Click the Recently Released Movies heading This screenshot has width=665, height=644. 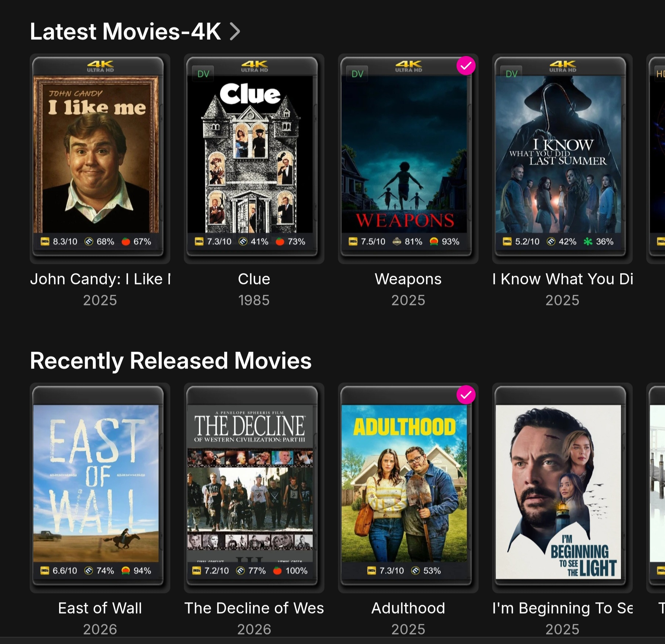click(x=171, y=361)
